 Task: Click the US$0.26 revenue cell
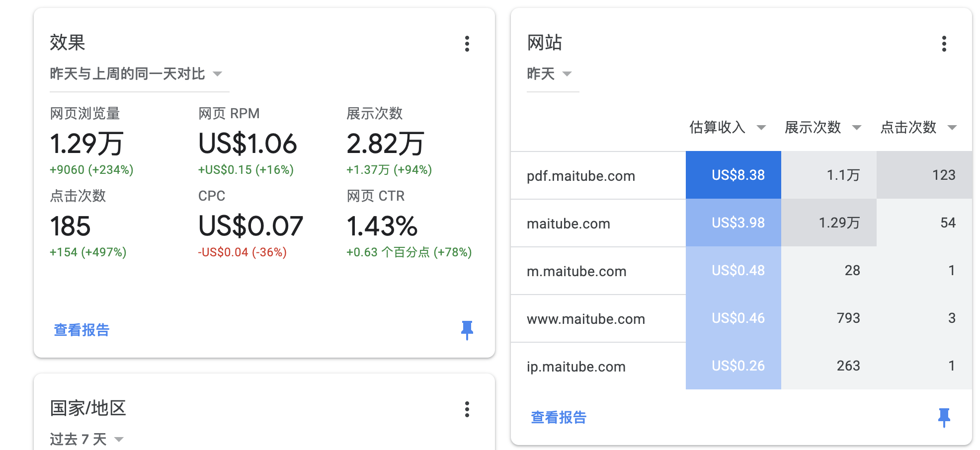(734, 366)
